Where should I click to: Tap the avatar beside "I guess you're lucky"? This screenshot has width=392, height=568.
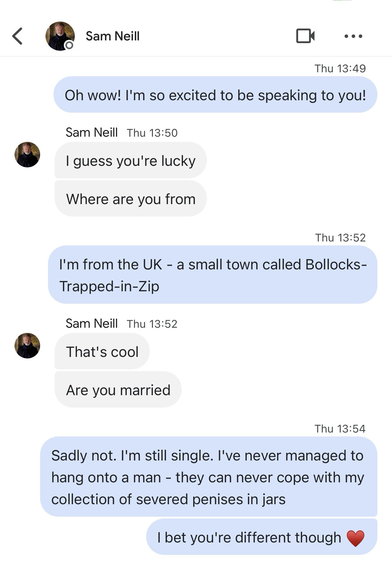pos(27,155)
